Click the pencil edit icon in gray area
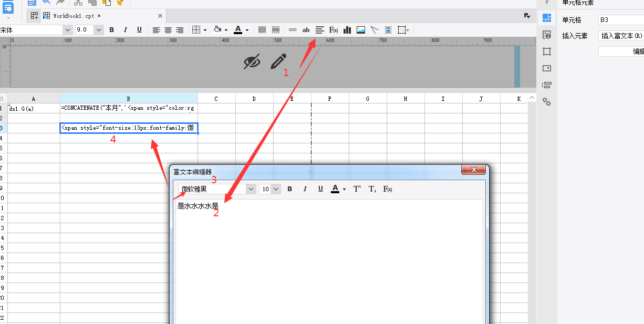The width and height of the screenshot is (644, 324). point(278,61)
